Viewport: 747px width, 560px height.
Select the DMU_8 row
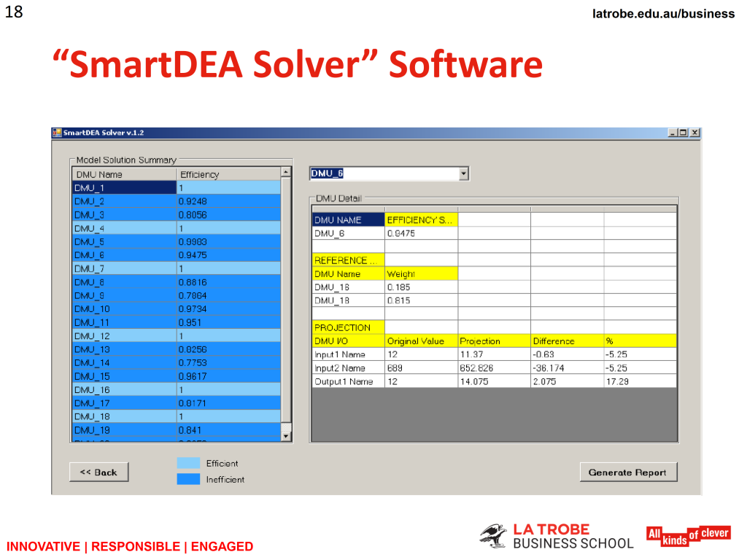pyautogui.click(x=177, y=282)
